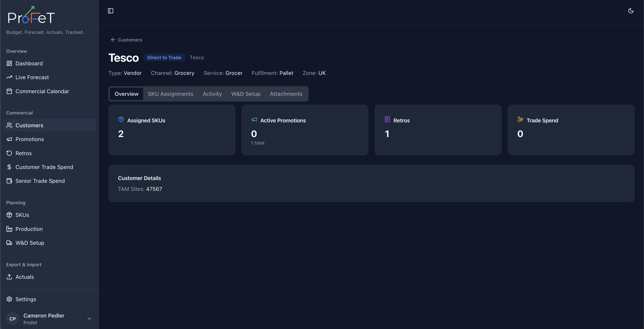The height and width of the screenshot is (329, 644).
Task: Click the Dashboard grid icon
Action: click(9, 63)
